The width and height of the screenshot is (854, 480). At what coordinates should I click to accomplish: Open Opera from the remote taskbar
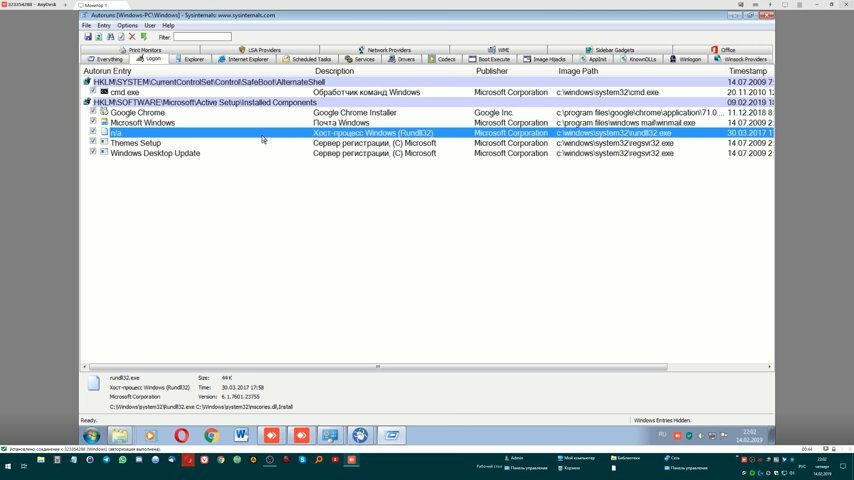coord(181,435)
